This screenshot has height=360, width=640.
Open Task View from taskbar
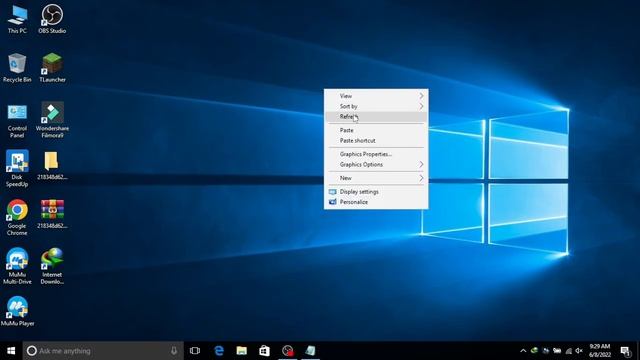coord(195,351)
